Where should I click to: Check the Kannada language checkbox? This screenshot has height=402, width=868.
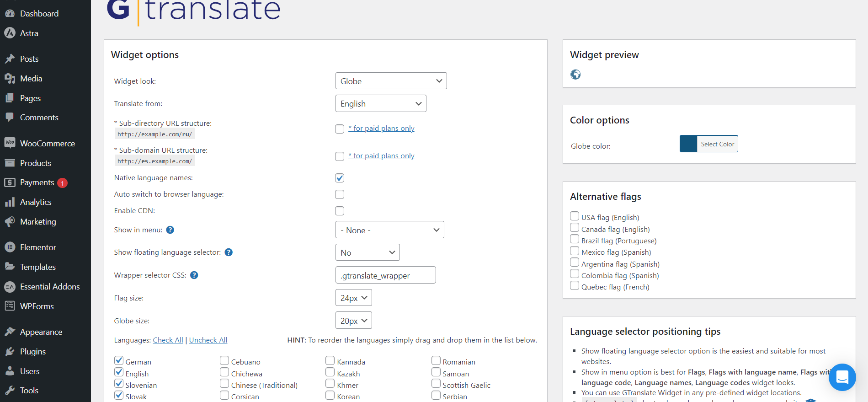(330, 360)
